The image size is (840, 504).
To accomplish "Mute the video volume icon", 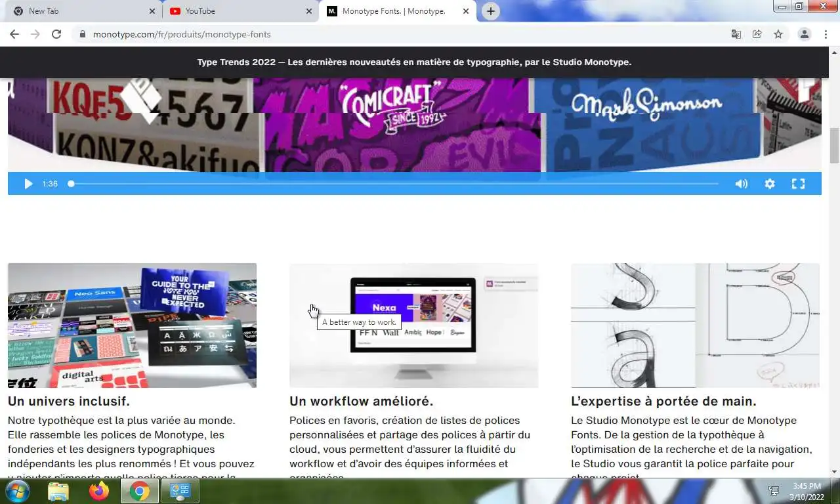I will (x=742, y=184).
